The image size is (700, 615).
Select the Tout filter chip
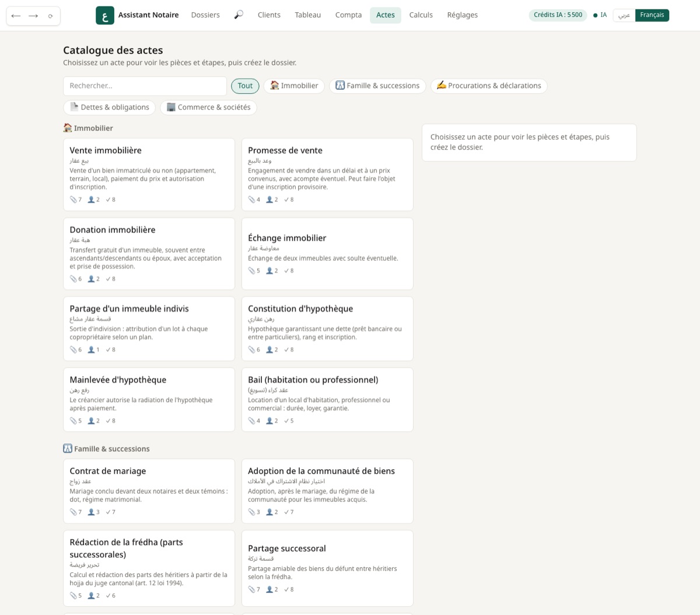pyautogui.click(x=245, y=86)
